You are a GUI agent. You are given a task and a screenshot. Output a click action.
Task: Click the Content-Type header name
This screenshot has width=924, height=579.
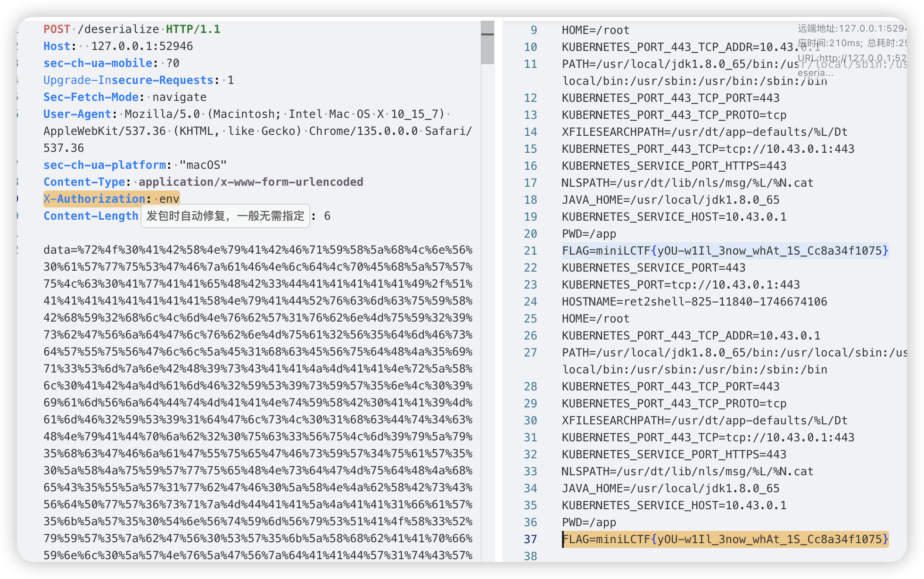point(84,182)
